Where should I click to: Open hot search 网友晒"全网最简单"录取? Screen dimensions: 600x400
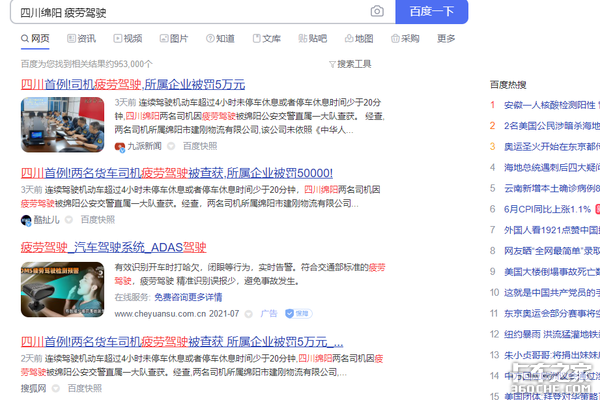point(551,251)
